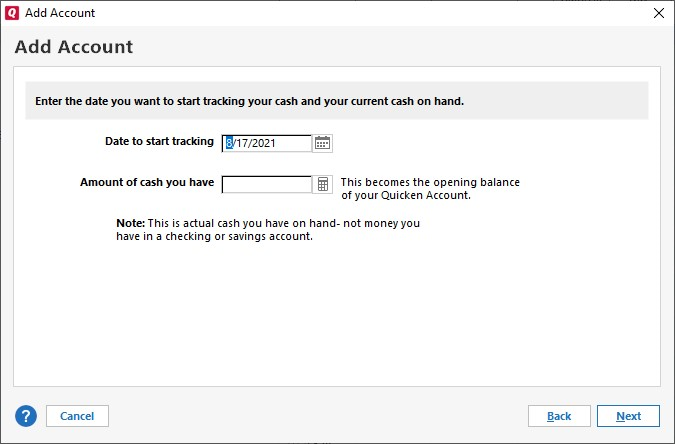The height and width of the screenshot is (444, 675).
Task: Open the calculator for cash amount
Action: point(322,184)
